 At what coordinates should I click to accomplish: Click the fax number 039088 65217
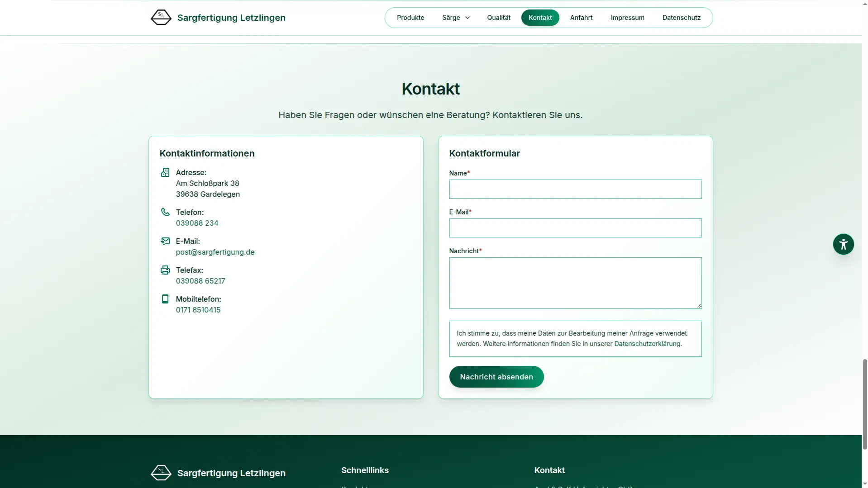click(200, 281)
